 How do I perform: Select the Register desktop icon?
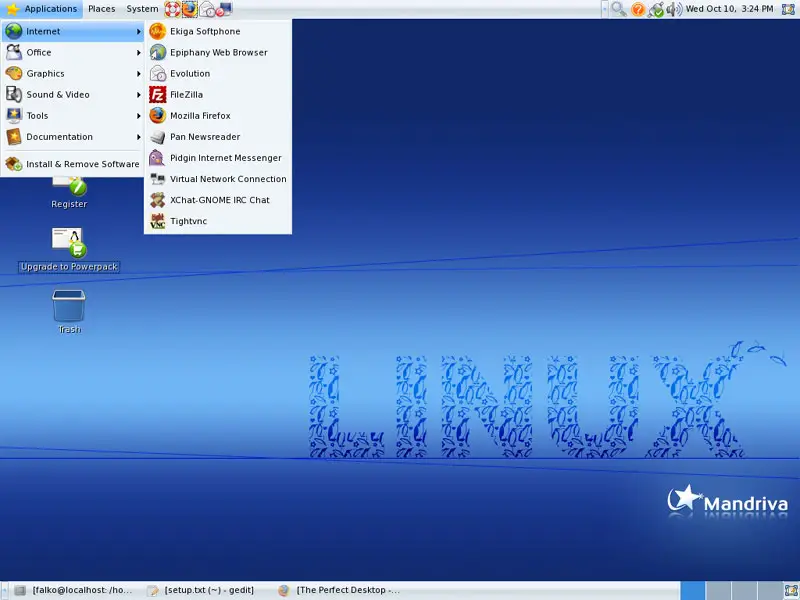(69, 194)
